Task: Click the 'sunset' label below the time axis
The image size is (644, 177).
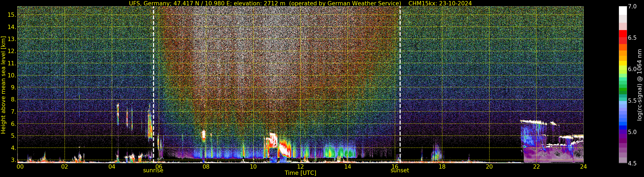Action: pyautogui.click(x=400, y=171)
